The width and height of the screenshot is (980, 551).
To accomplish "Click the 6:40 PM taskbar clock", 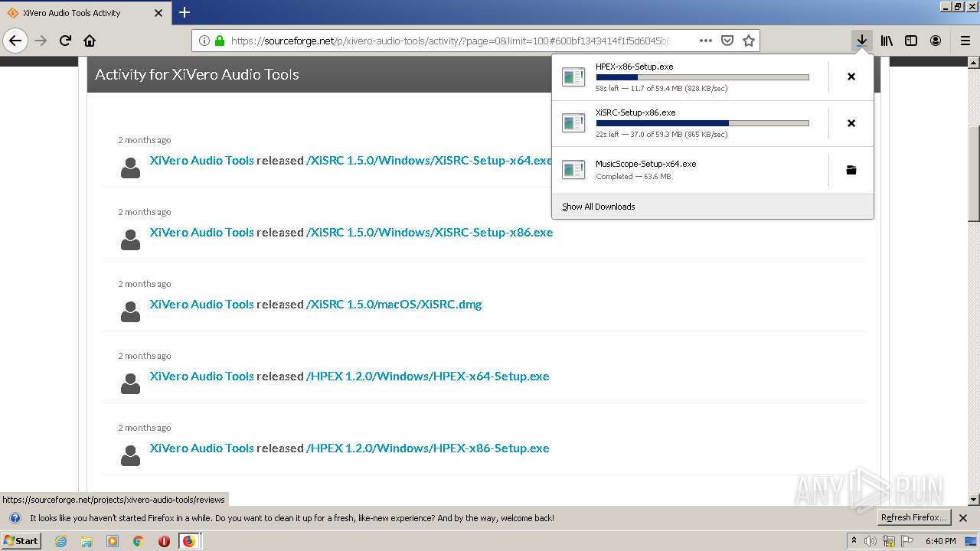I will (x=940, y=541).
